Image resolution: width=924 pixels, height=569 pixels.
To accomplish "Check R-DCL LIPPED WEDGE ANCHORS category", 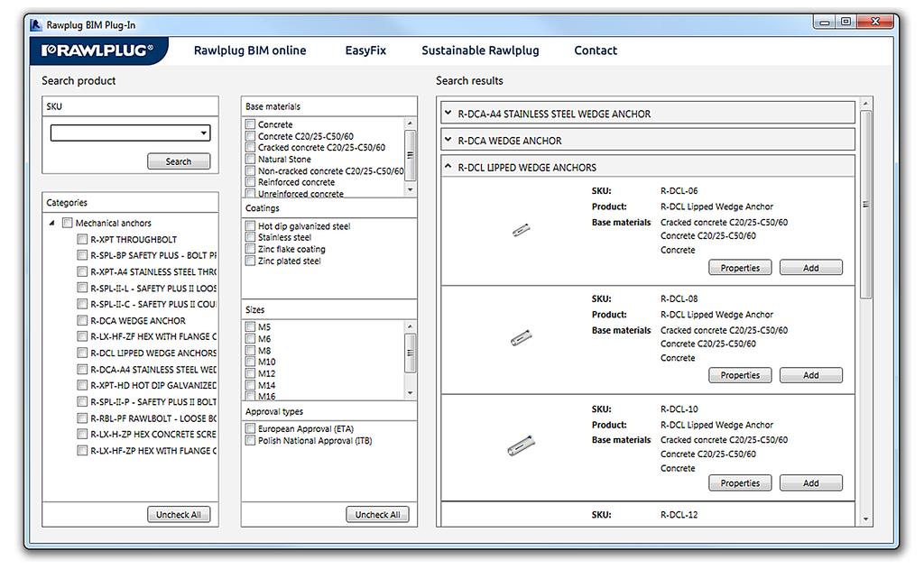I will tap(82, 353).
